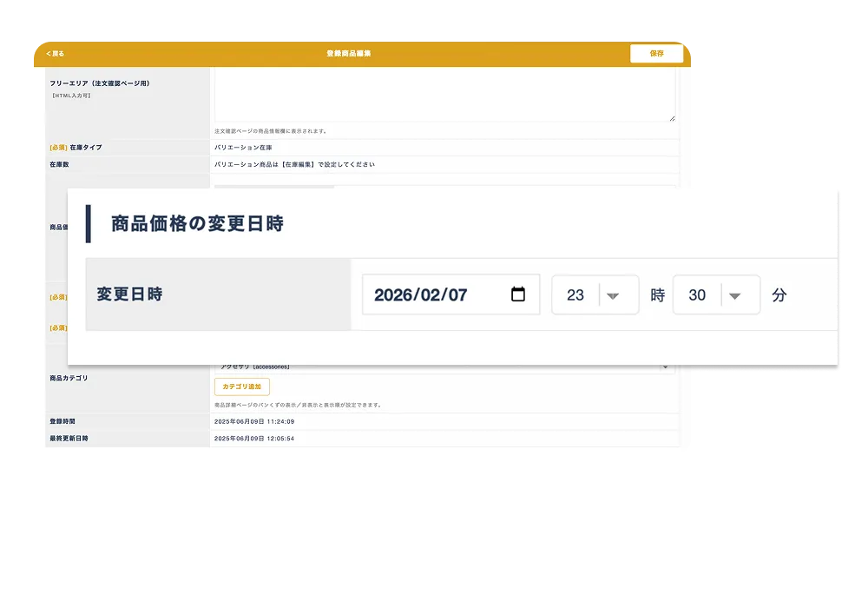Click the 在庫タイプ row label
This screenshot has width=868, height=608.
[x=85, y=148]
